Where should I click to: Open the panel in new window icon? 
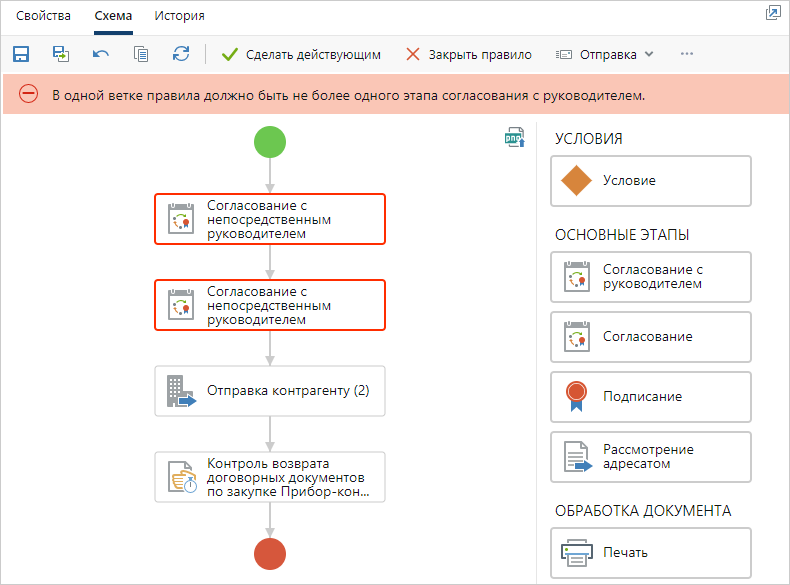tap(772, 13)
